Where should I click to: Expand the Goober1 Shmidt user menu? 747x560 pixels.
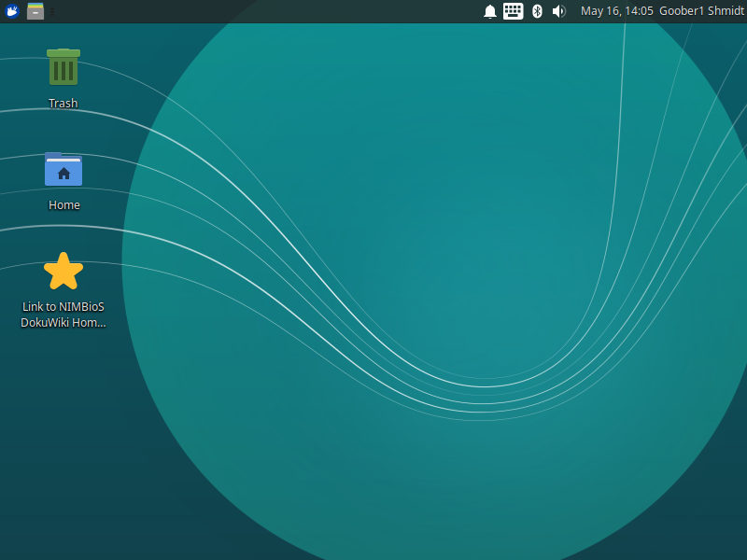tap(701, 11)
